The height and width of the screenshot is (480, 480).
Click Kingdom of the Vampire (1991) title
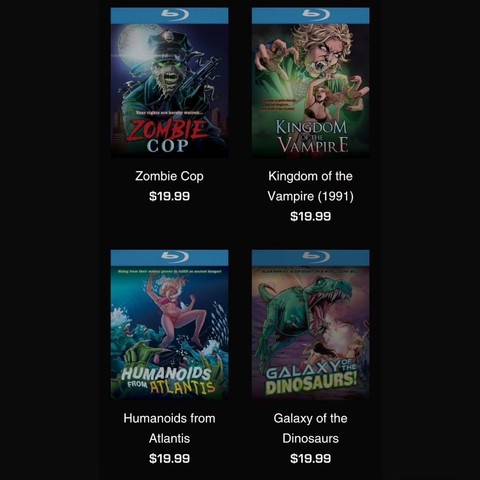point(310,186)
